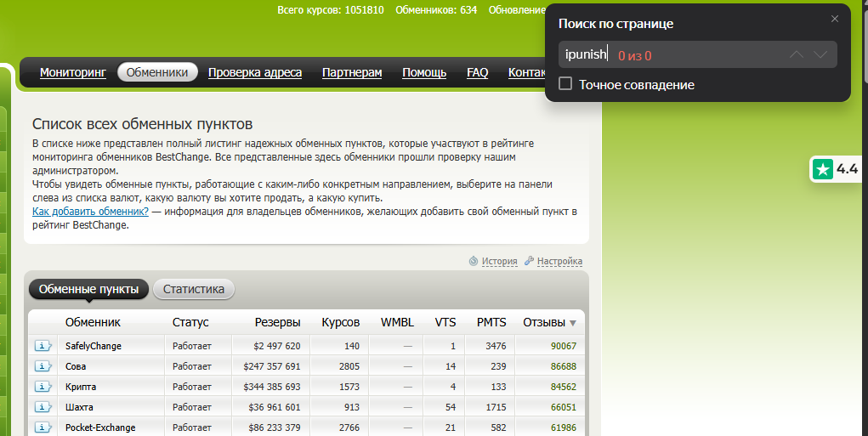868x436 pixels.
Task: Open FAQ menu item
Action: pos(477,72)
